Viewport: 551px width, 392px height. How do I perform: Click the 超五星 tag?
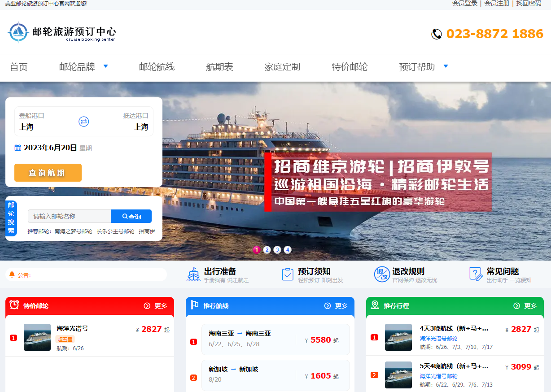click(65, 339)
